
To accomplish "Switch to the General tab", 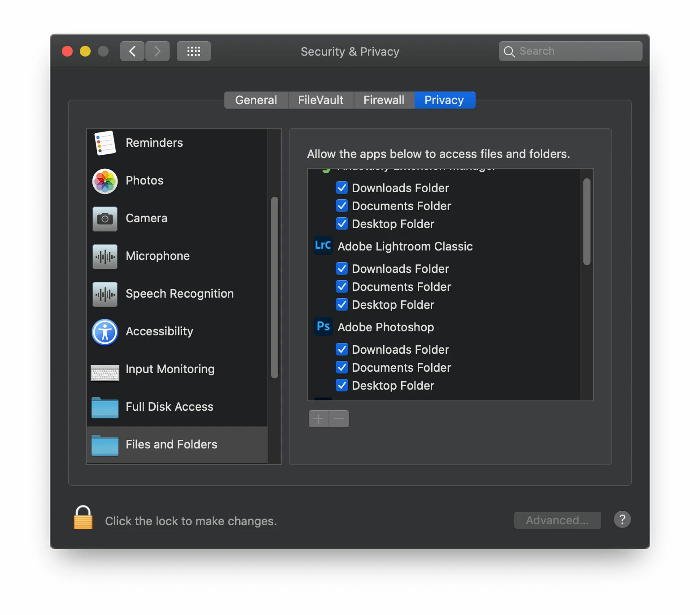I will click(256, 100).
